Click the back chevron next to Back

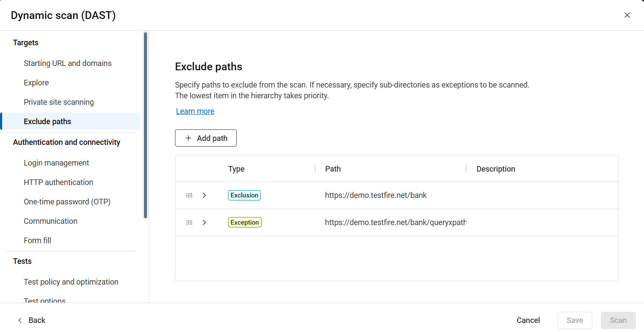click(x=20, y=320)
